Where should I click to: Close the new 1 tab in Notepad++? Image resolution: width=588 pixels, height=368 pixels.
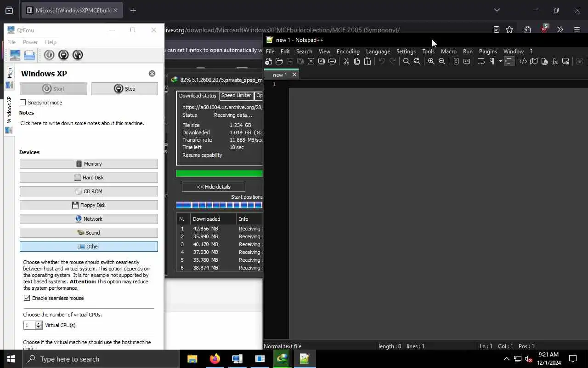tap(294, 75)
